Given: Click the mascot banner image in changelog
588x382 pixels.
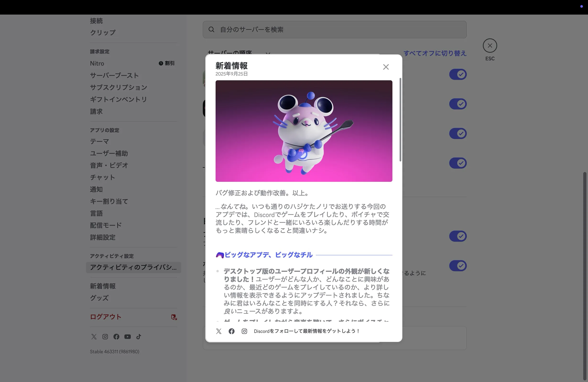Looking at the screenshot, I should (304, 131).
